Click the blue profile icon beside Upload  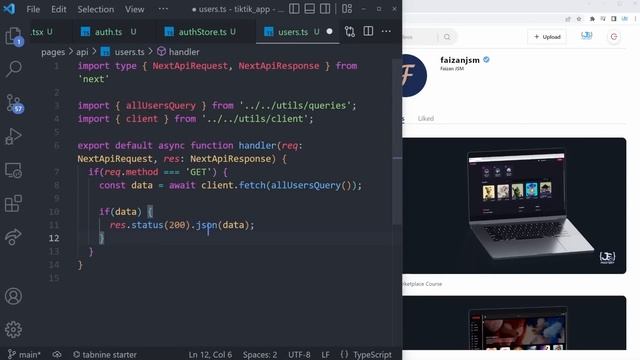[x=587, y=36]
